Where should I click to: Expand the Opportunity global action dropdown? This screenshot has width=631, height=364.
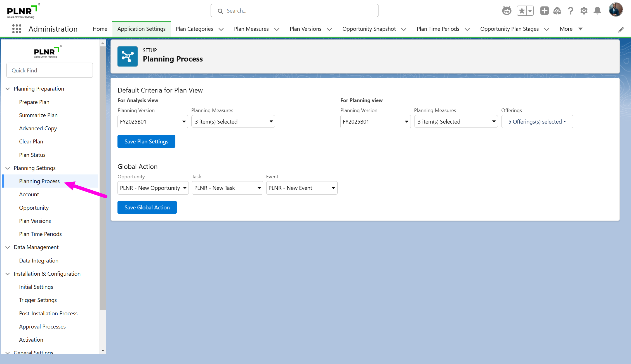(153, 188)
